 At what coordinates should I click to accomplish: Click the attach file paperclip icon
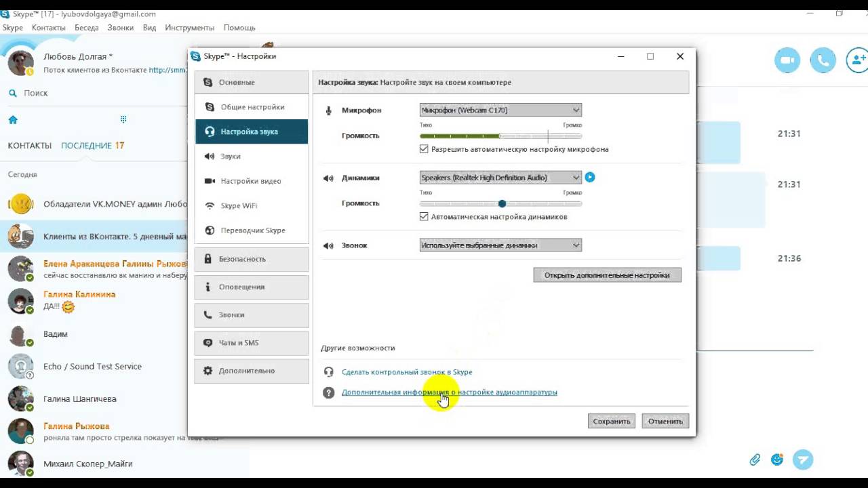coord(755,460)
